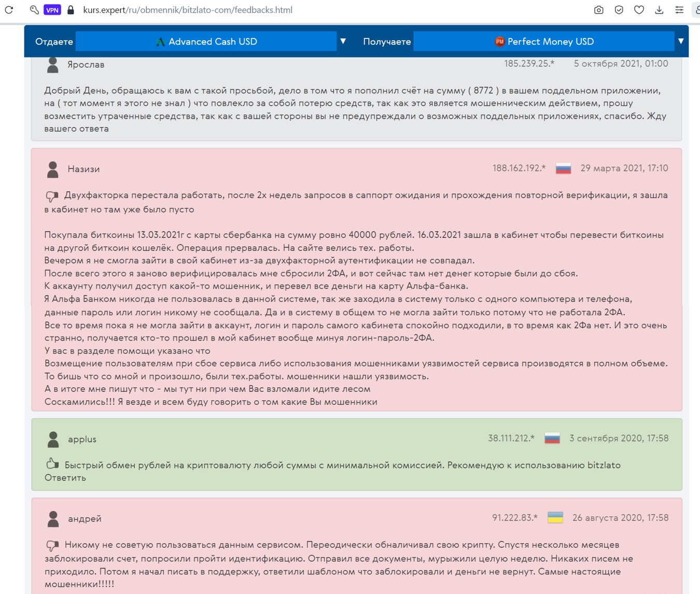Click date 3 сентября 2020, 17:58
The image size is (700, 594).
pyautogui.click(x=619, y=438)
